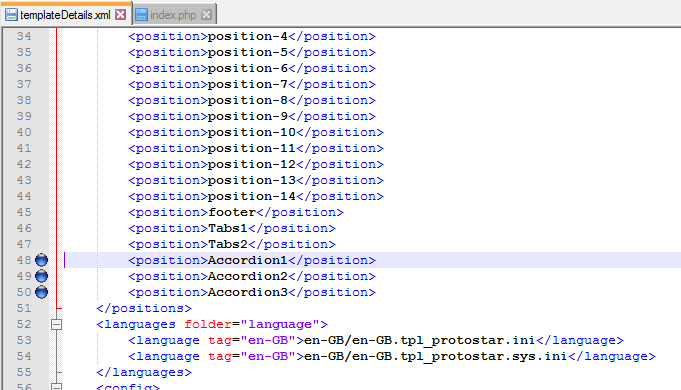This screenshot has width=681, height=390.
Task: Click the word footer on line 45
Action: click(x=232, y=212)
